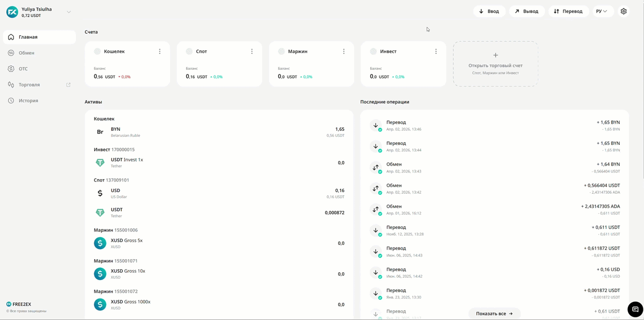The width and height of the screenshot is (644, 320).
Task: Click the XUSD Gross 5x asset icon
Action: point(100,243)
